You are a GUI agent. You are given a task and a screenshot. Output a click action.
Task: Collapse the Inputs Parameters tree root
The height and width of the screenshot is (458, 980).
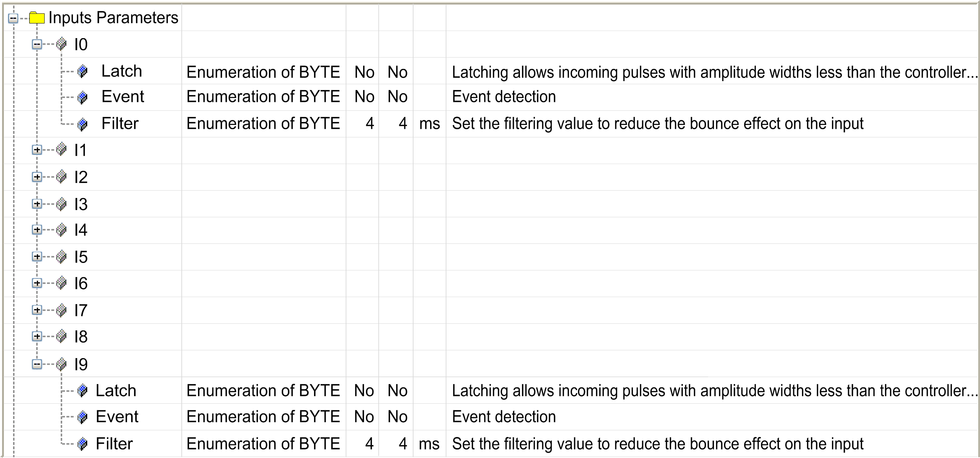click(x=13, y=18)
